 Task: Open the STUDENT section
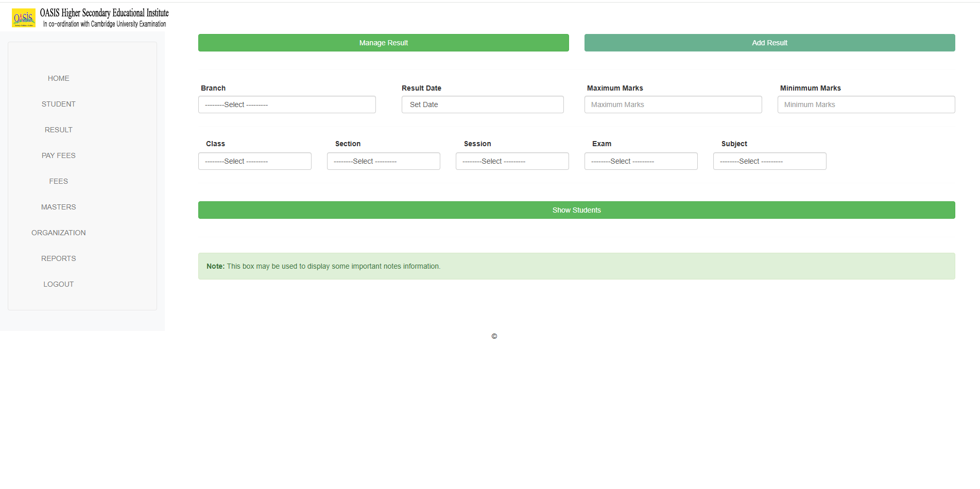58,104
